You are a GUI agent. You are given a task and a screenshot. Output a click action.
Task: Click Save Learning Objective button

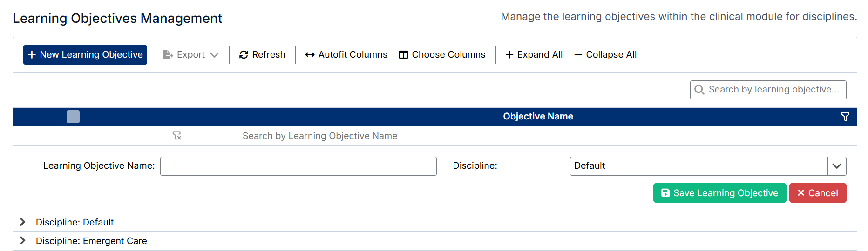click(719, 193)
